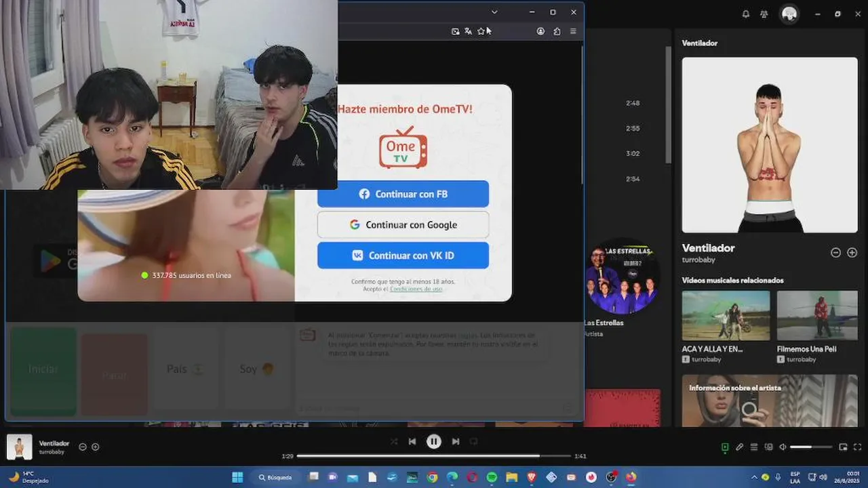Pause the playing Spotify song
Screen dimensions: 868x488
click(x=434, y=441)
